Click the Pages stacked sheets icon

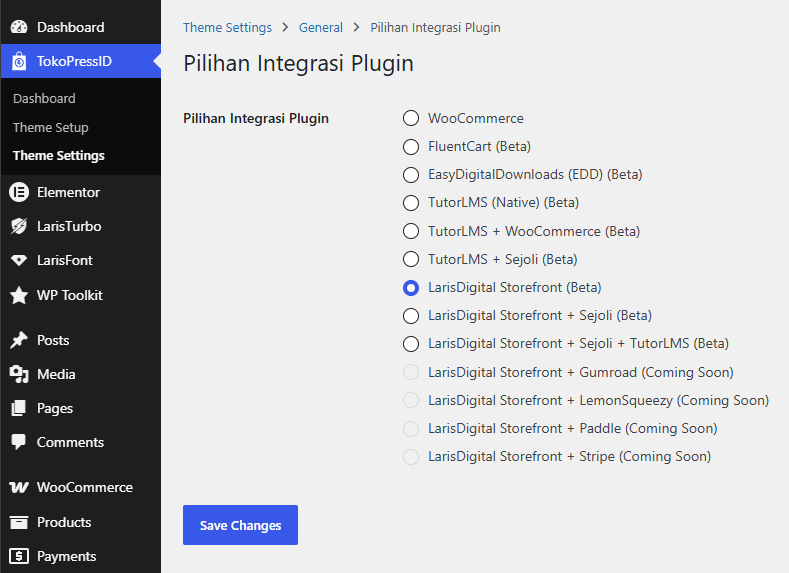pos(19,408)
